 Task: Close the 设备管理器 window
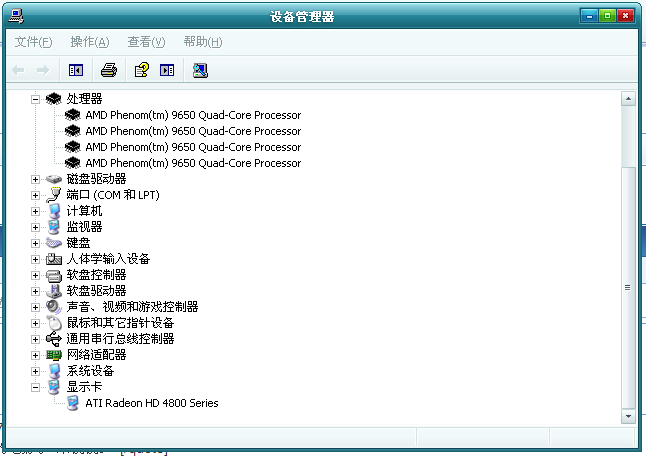(x=625, y=16)
